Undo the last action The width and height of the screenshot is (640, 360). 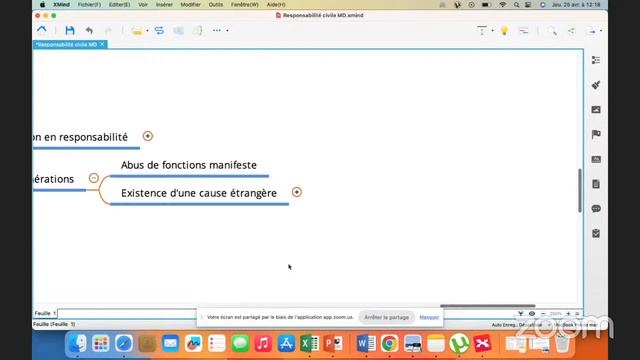[x=89, y=30]
